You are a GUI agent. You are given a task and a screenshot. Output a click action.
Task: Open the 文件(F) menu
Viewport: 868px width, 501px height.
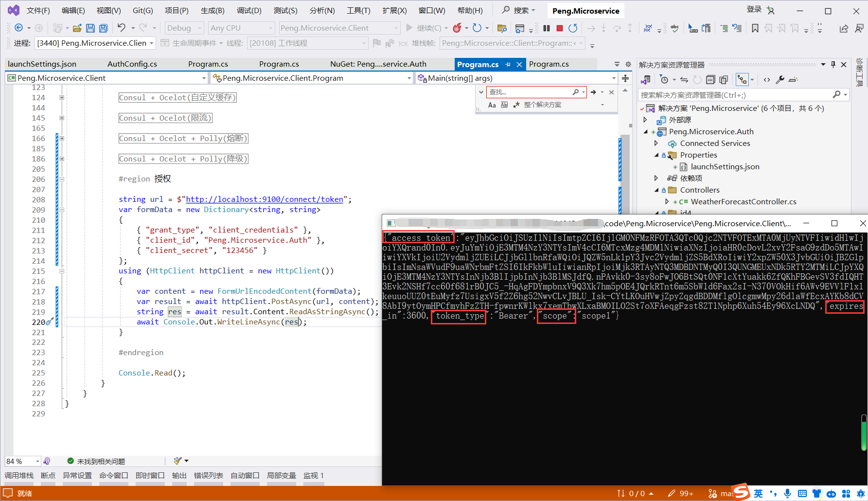[x=38, y=11]
